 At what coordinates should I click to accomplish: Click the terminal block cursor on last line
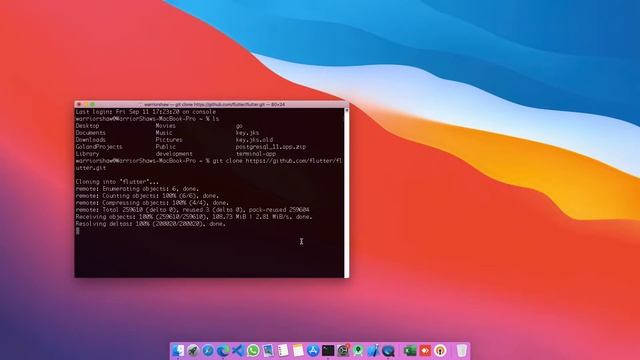78,231
